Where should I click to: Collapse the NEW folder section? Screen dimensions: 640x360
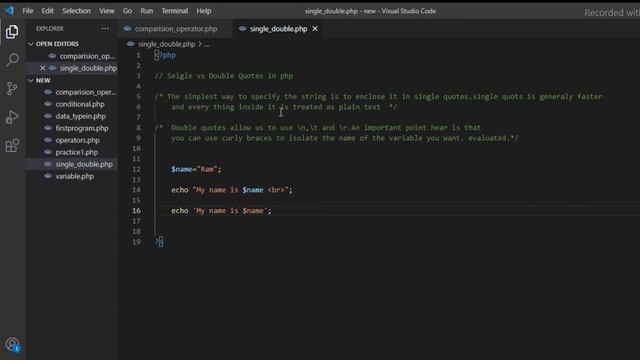click(31, 80)
